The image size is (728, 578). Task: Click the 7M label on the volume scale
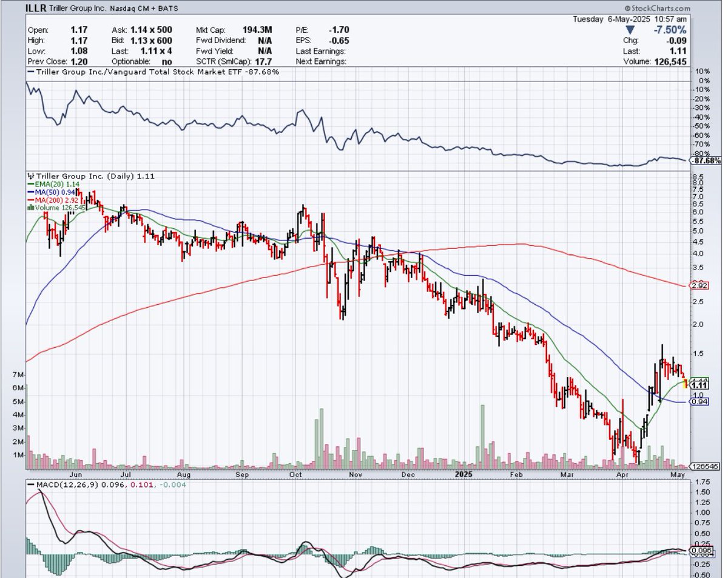coord(18,375)
